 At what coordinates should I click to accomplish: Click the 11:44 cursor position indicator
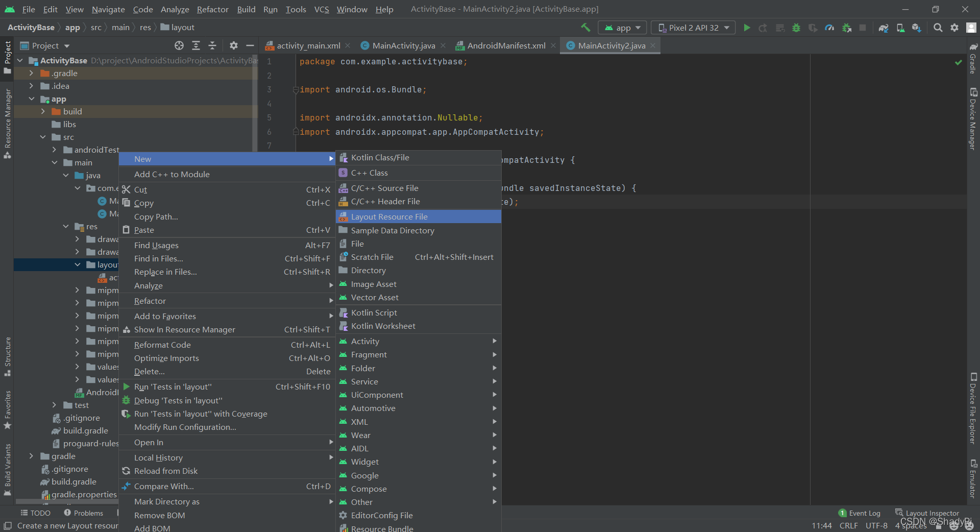click(822, 525)
